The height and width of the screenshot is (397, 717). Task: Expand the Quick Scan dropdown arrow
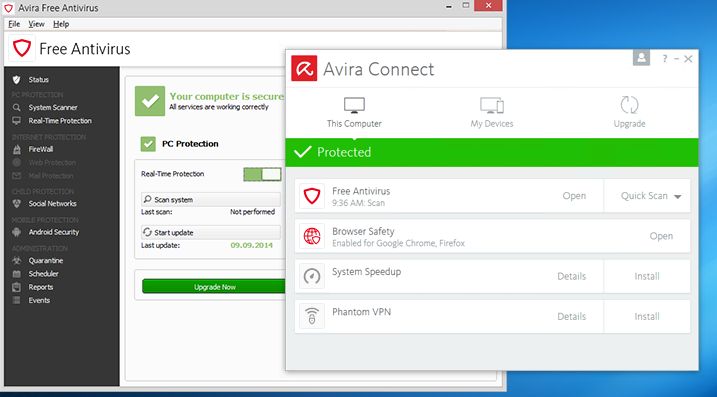[678, 197]
